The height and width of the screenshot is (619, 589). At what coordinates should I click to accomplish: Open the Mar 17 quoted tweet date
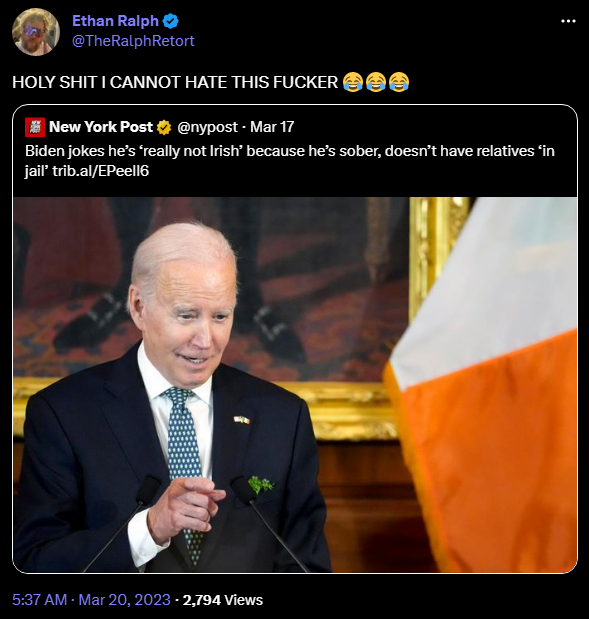pos(272,127)
